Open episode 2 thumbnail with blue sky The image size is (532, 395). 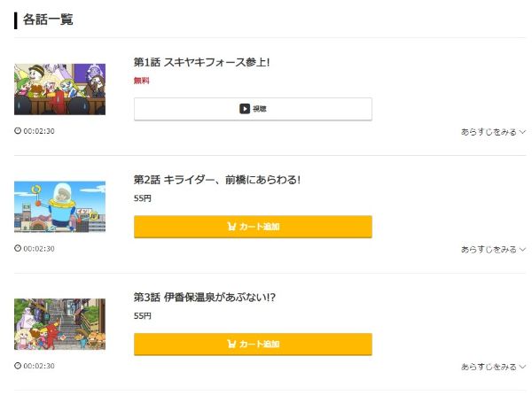point(59,206)
